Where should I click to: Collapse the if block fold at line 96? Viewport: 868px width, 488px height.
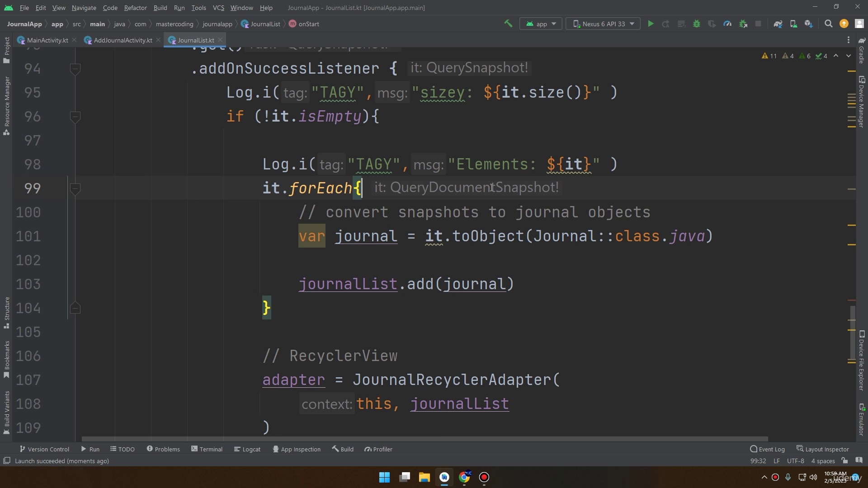pyautogui.click(x=75, y=117)
